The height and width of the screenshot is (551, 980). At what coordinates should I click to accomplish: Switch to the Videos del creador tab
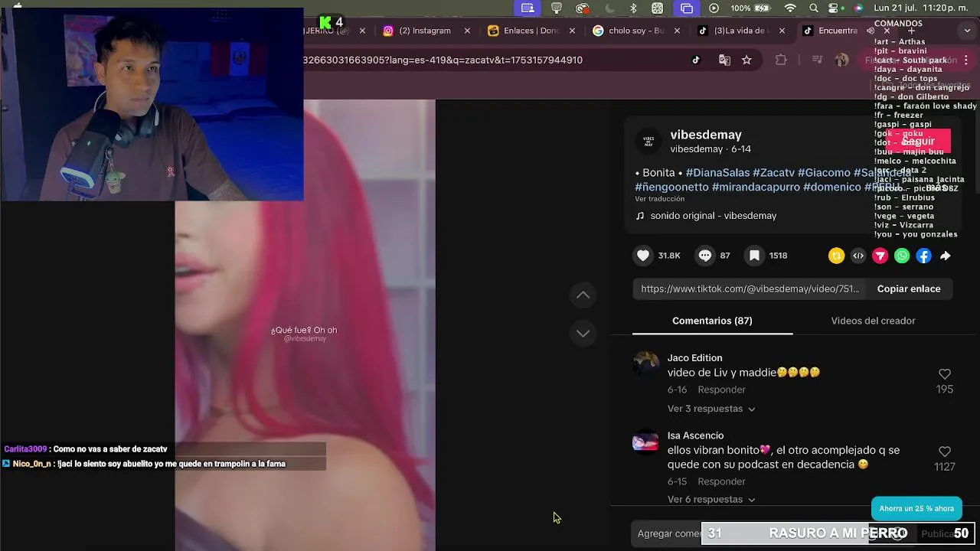click(873, 321)
